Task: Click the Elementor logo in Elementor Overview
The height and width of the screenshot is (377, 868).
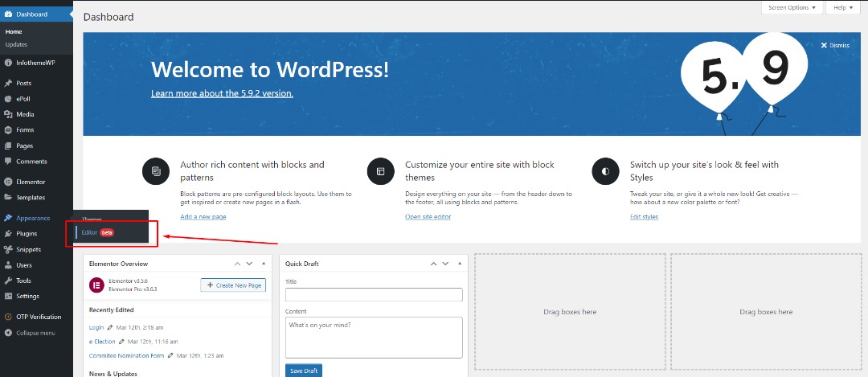Action: point(97,285)
